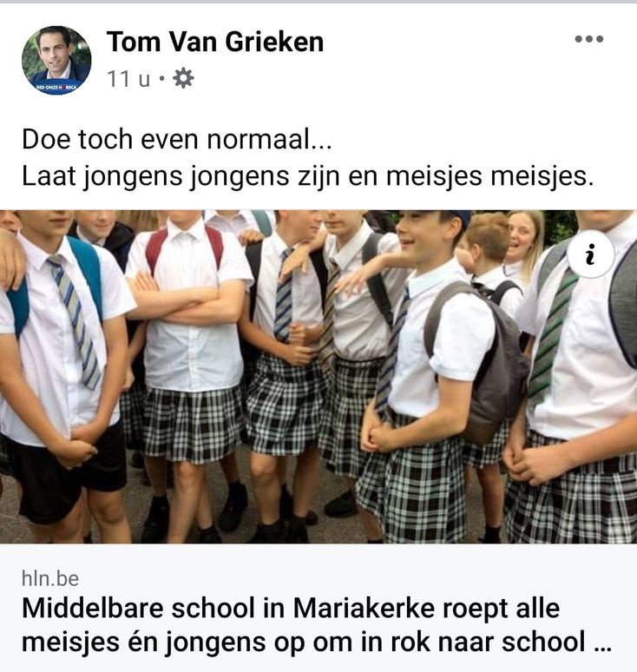Open the article photo of students in skirts
The height and width of the screenshot is (672, 637).
tap(318, 377)
